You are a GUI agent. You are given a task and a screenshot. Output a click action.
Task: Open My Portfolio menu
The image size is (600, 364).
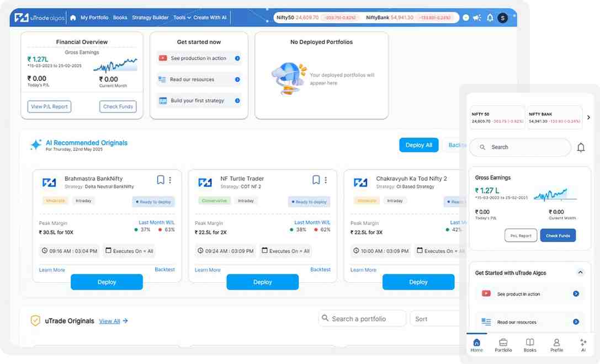point(94,18)
